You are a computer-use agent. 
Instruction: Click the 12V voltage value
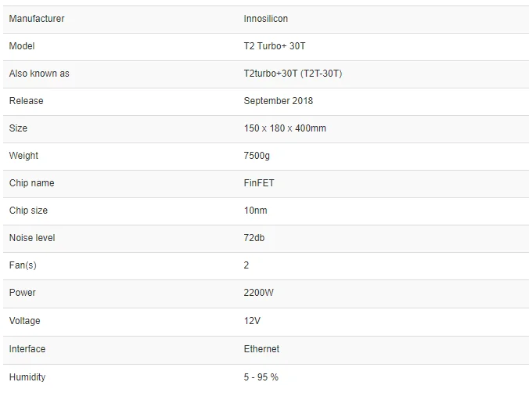(x=252, y=321)
